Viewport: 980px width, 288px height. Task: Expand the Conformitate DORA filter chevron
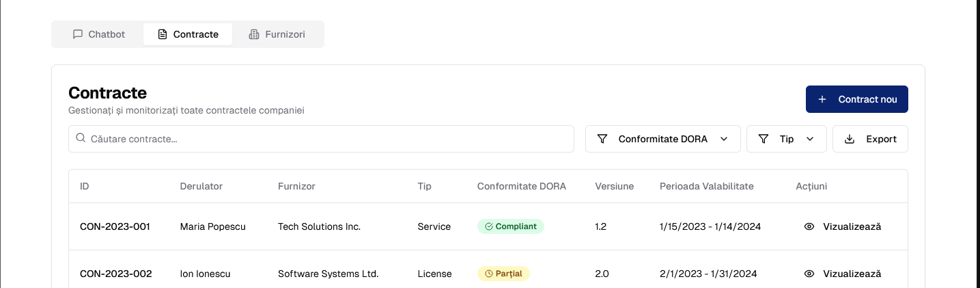click(724, 139)
